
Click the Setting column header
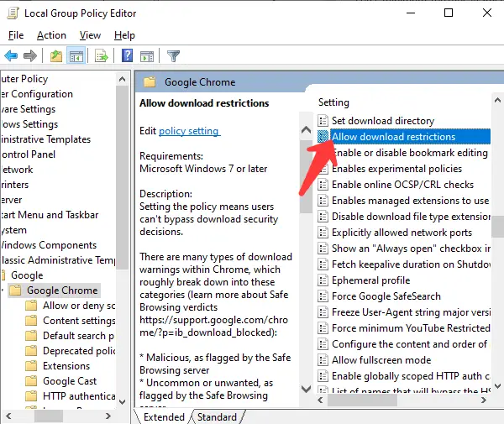coord(333,102)
